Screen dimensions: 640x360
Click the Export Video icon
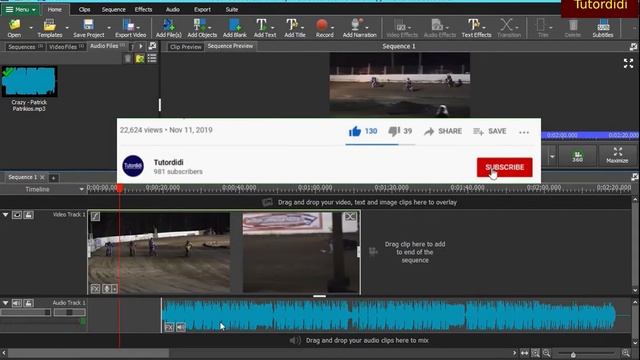click(129, 25)
